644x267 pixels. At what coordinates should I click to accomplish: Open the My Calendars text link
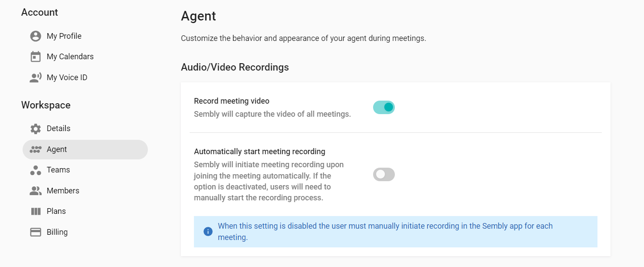[70, 57]
